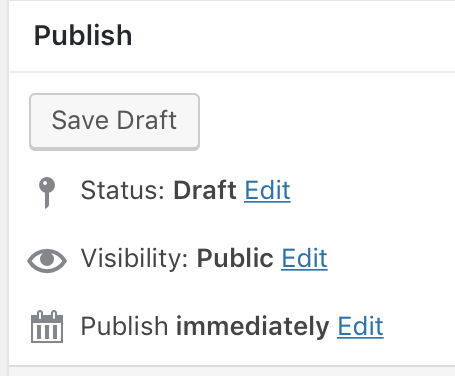The width and height of the screenshot is (455, 376).
Task: Click the bold Public visibility value
Action: [x=235, y=258]
